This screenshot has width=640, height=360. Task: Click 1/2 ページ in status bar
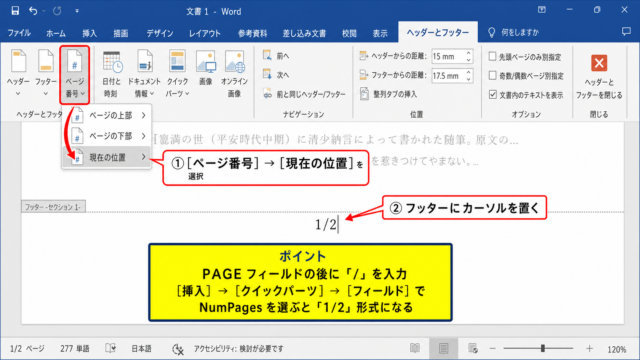(27, 349)
